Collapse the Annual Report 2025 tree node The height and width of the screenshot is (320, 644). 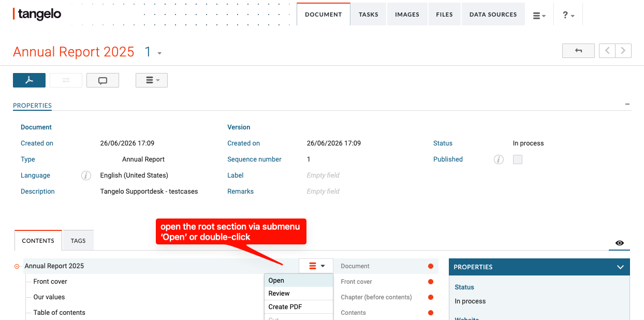[17, 266]
